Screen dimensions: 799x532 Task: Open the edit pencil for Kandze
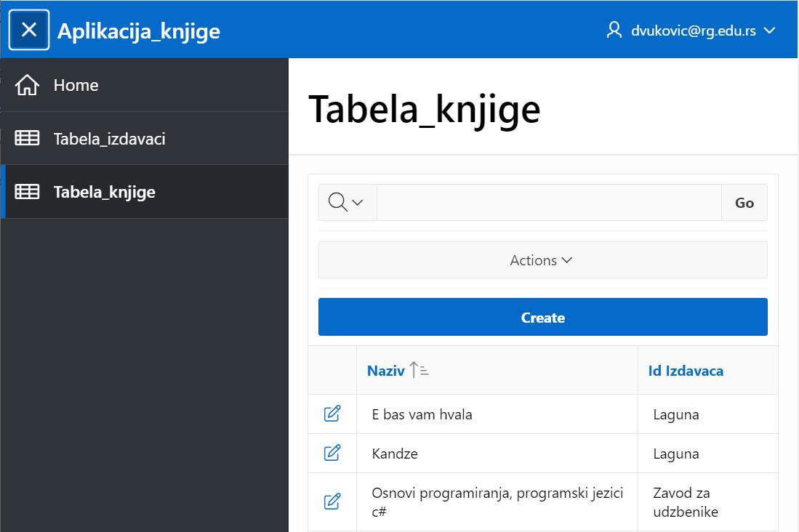point(332,454)
